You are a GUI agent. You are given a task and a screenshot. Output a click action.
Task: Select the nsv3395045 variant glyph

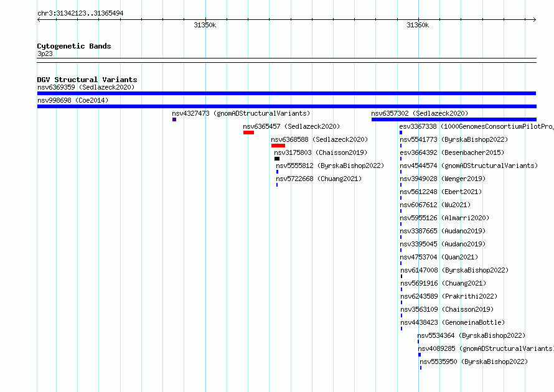(x=401, y=250)
